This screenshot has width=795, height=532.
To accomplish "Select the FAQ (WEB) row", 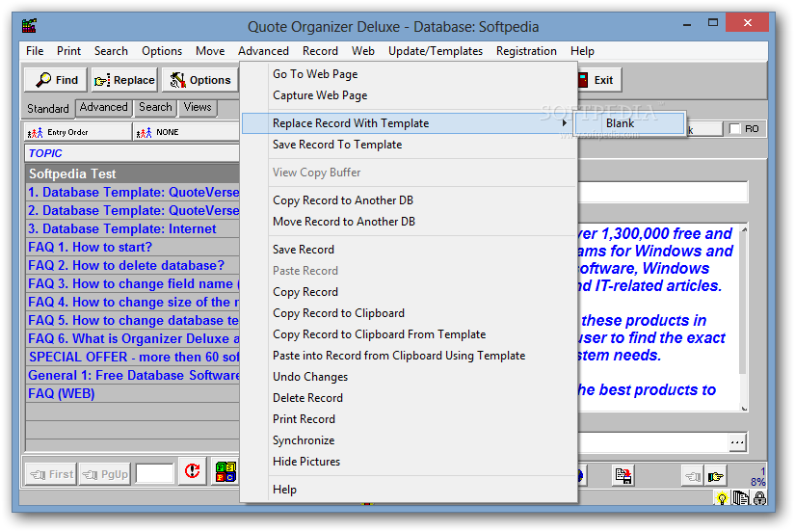I will 132,393.
